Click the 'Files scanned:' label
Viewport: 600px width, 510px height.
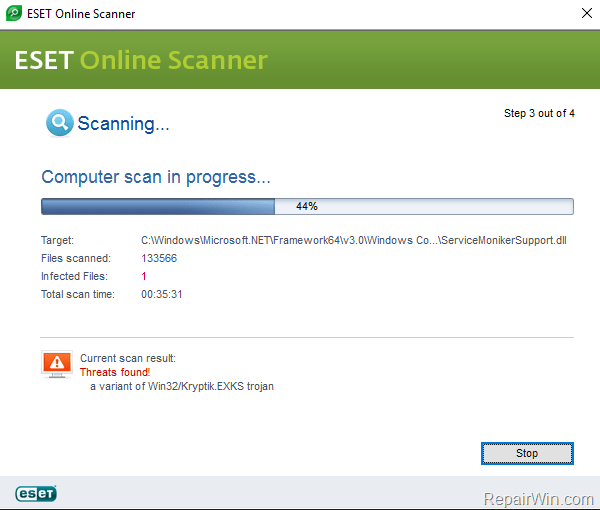(76, 258)
